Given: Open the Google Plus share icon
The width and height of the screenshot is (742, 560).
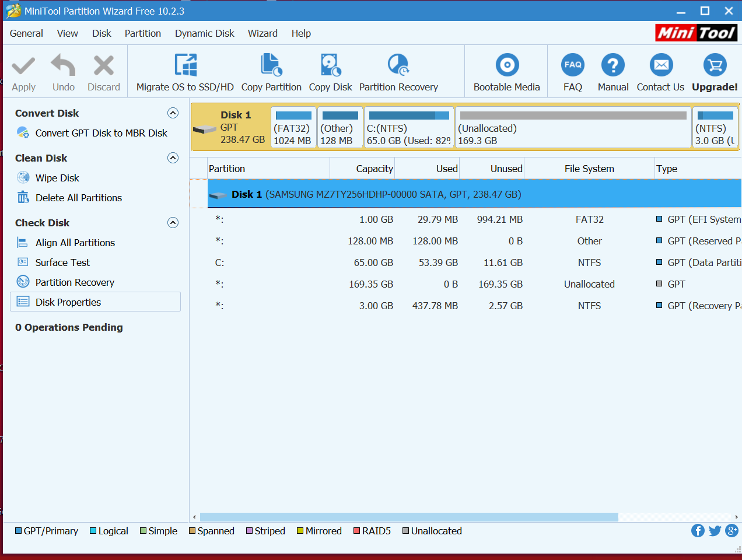Looking at the screenshot, I should pos(731,530).
